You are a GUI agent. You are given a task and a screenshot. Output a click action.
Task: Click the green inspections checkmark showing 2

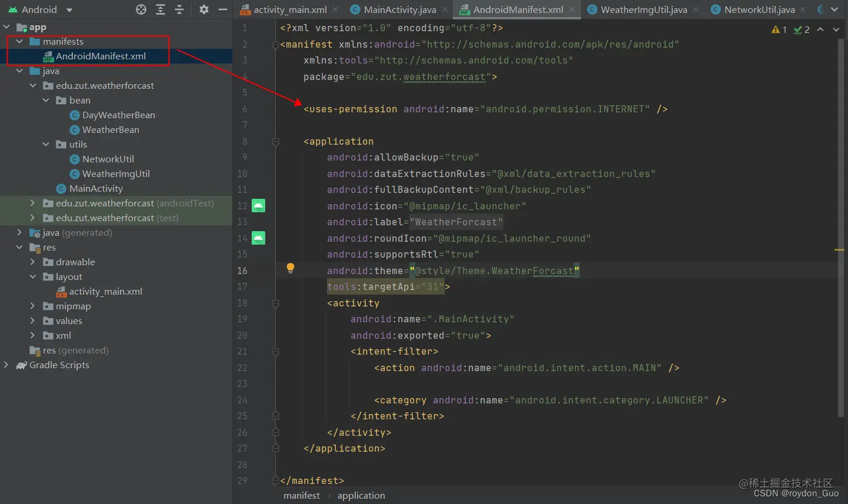(x=800, y=29)
